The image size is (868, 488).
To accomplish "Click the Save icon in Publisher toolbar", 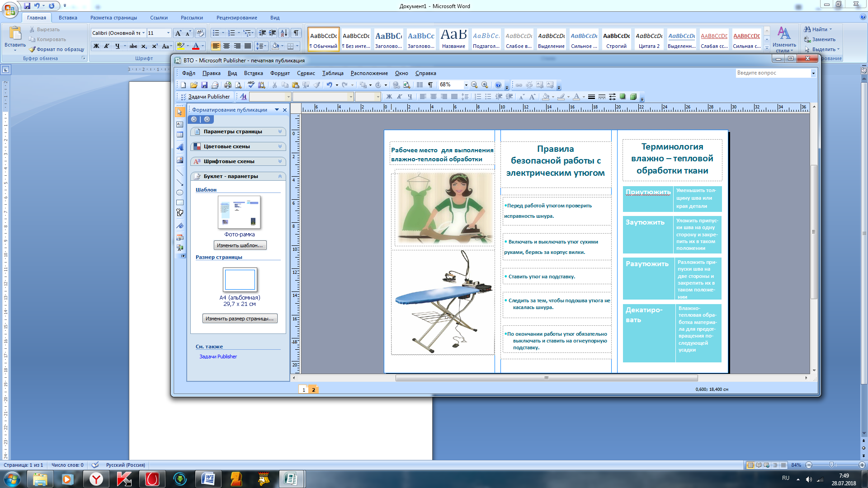I will point(204,85).
